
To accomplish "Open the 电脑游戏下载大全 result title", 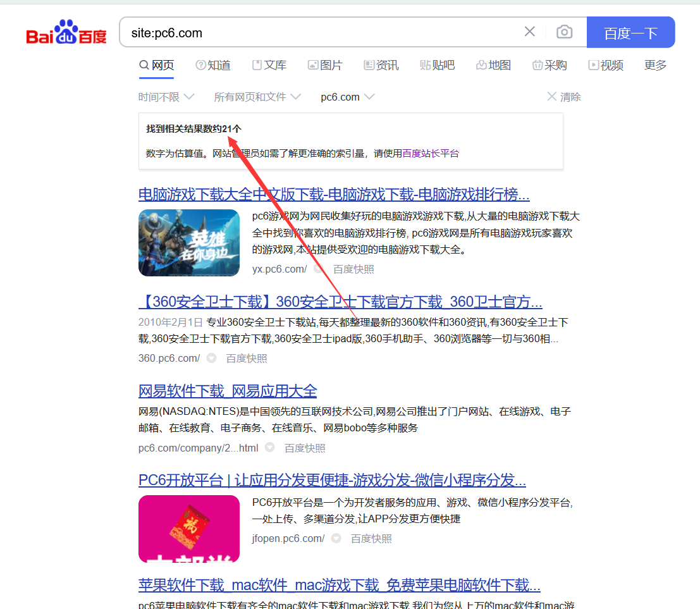I will 334,195.
